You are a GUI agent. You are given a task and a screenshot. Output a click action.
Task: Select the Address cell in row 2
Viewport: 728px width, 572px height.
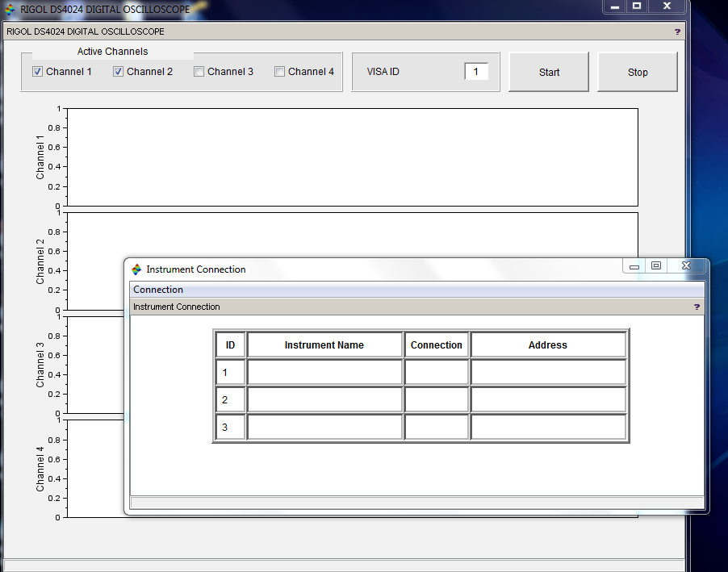click(548, 399)
